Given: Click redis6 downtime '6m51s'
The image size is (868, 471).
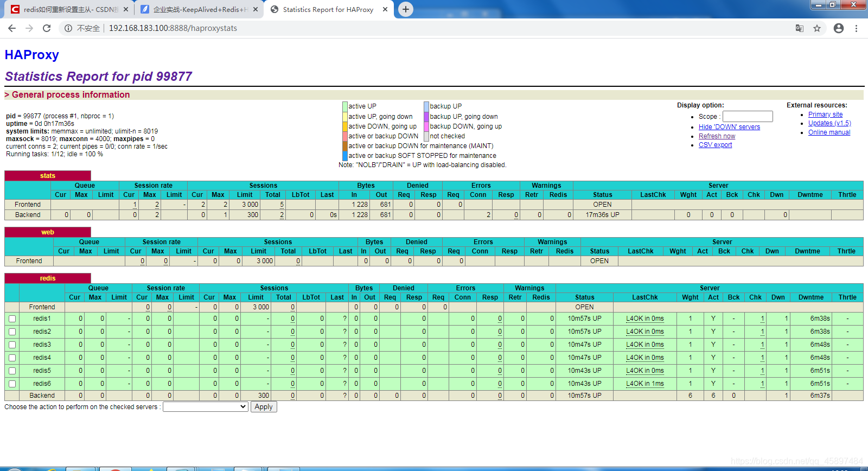Looking at the screenshot, I should tap(820, 384).
